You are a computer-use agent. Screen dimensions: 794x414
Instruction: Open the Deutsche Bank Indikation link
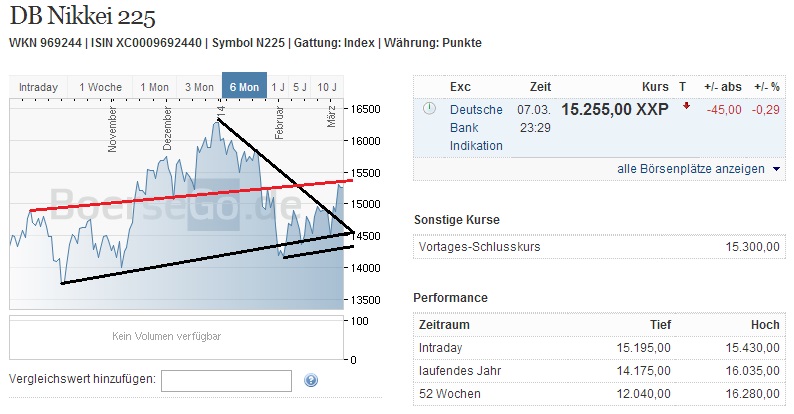point(476,127)
